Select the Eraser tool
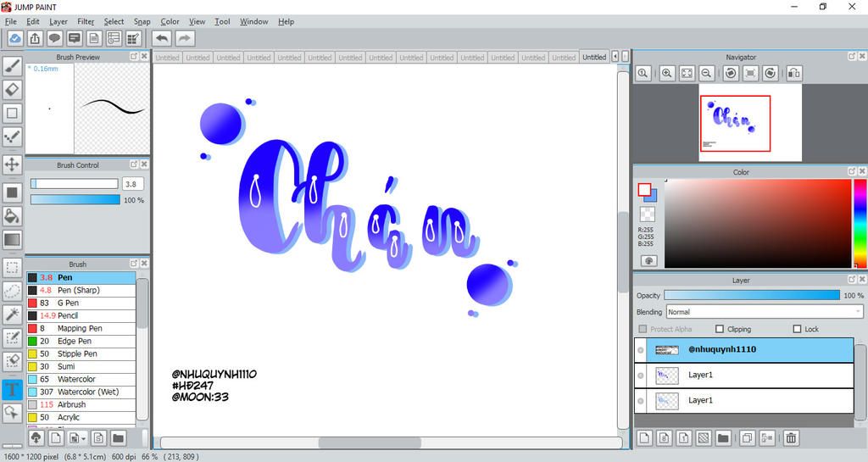 tap(12, 90)
